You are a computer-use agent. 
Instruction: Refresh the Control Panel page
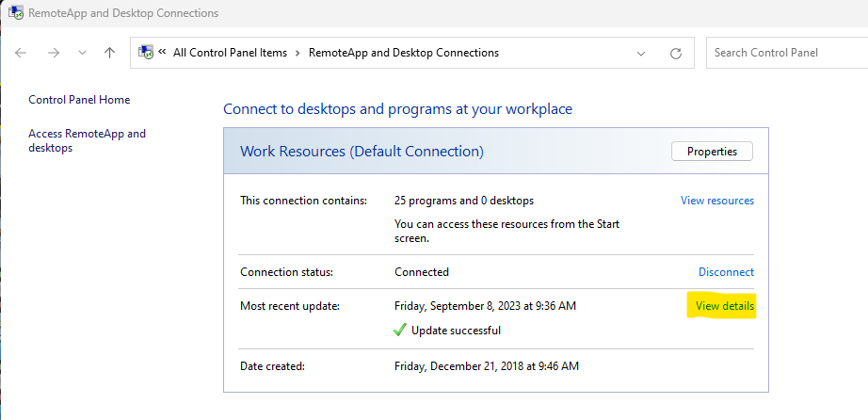coord(675,53)
